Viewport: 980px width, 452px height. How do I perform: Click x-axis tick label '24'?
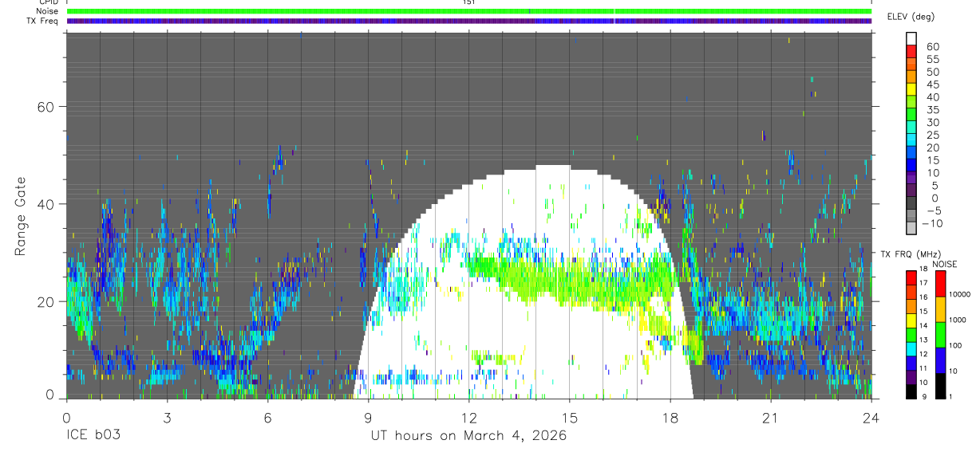click(871, 418)
